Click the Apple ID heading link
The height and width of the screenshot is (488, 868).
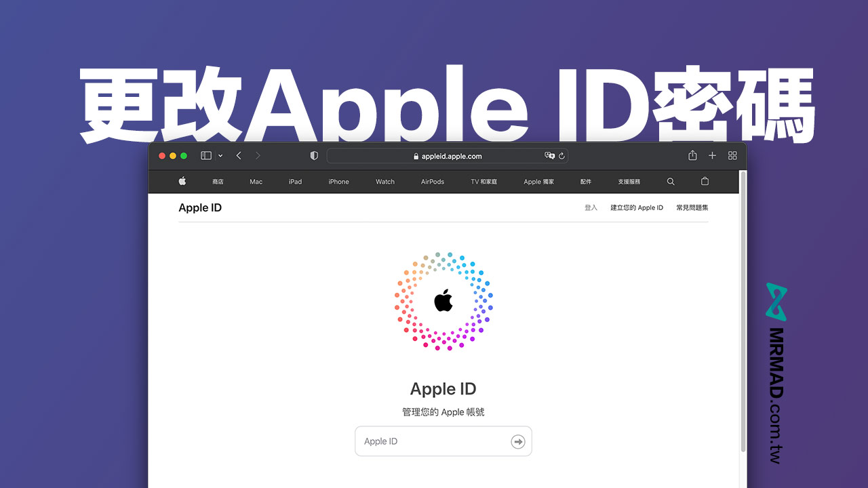click(x=200, y=207)
